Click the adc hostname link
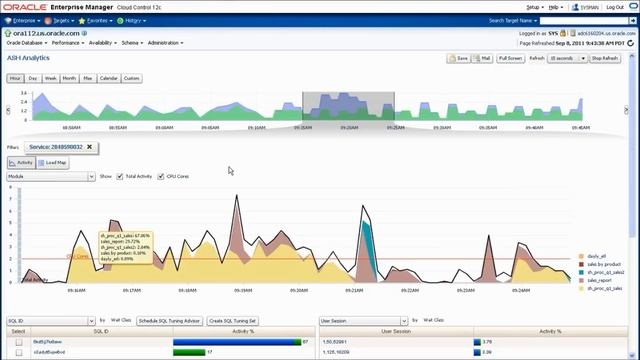This screenshot has width=640, height=360. pyautogui.click(x=606, y=33)
